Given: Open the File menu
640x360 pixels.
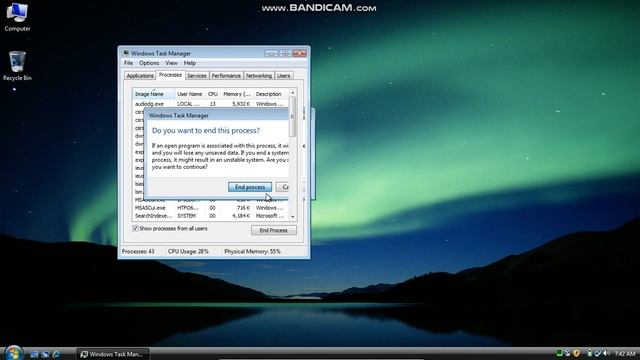Looking at the screenshot, I should pyautogui.click(x=128, y=63).
